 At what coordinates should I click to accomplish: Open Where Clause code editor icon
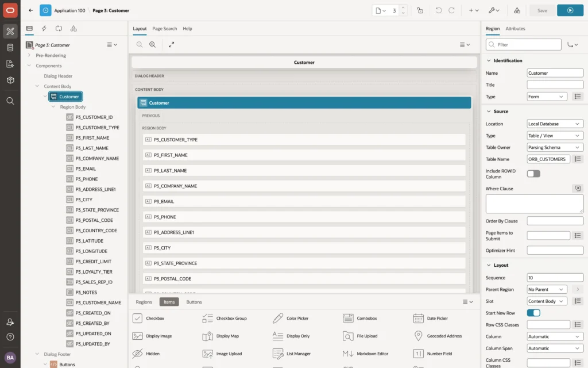pyautogui.click(x=578, y=189)
